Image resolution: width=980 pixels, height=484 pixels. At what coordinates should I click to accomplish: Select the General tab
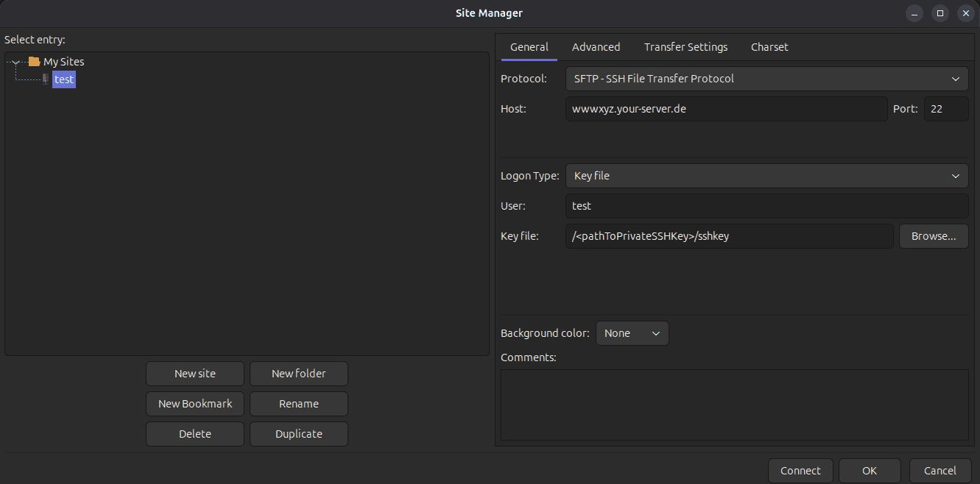pyautogui.click(x=529, y=47)
